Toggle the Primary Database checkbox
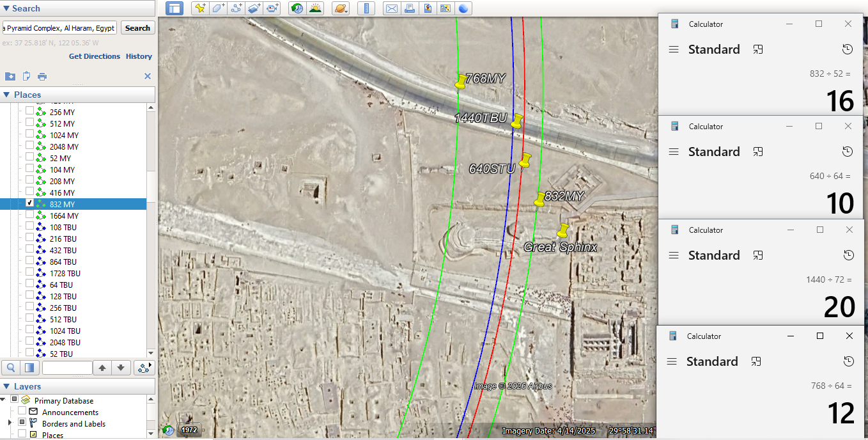Screen dimensions: 868x440 (14, 400)
